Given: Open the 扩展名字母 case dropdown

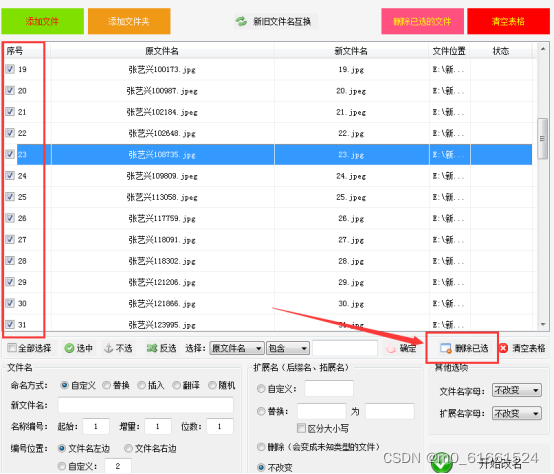Looking at the screenshot, I should click(517, 413).
